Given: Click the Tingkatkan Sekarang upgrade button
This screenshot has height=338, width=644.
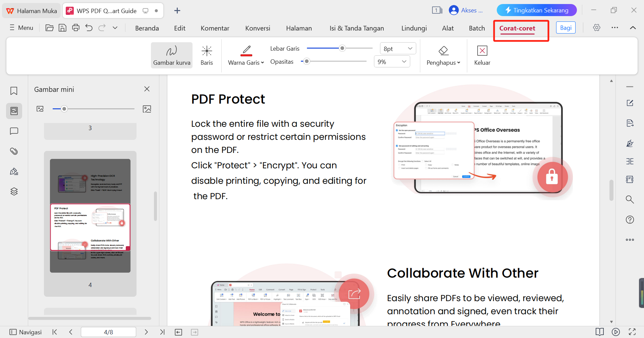Looking at the screenshot, I should 536,10.
